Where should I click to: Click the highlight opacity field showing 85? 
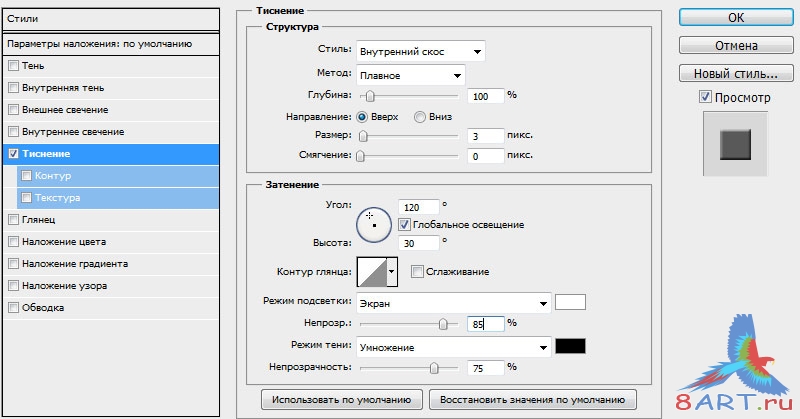pyautogui.click(x=486, y=324)
